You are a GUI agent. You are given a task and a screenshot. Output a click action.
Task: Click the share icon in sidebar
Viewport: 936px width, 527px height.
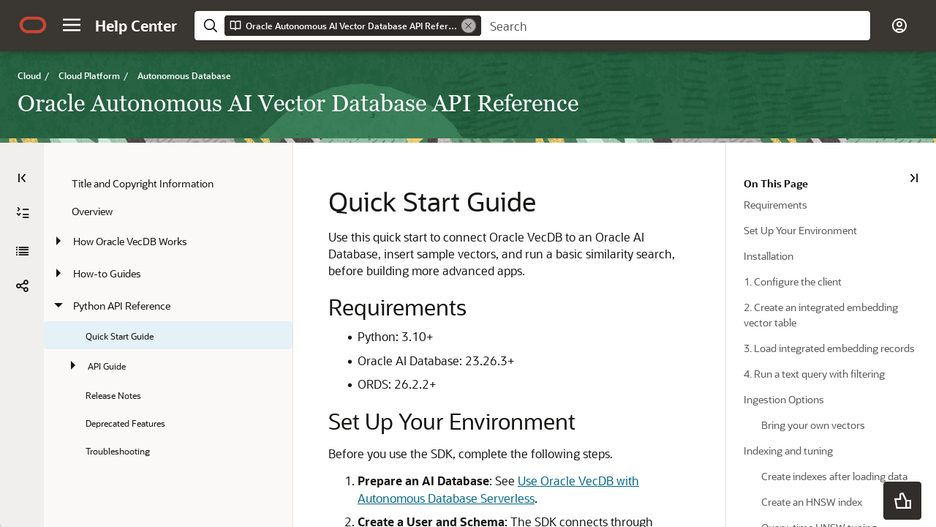pos(22,286)
